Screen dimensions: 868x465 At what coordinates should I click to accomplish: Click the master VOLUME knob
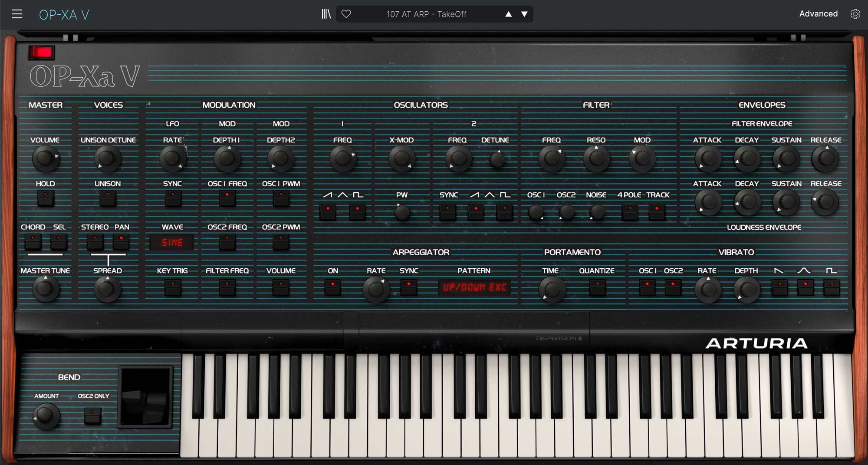click(45, 159)
